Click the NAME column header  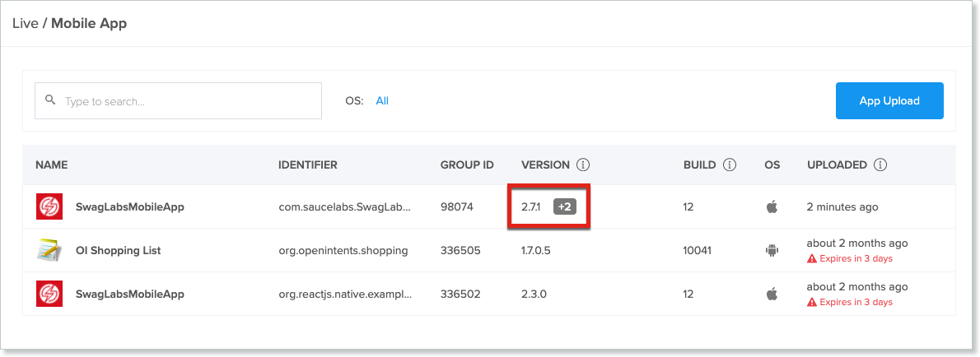(51, 165)
